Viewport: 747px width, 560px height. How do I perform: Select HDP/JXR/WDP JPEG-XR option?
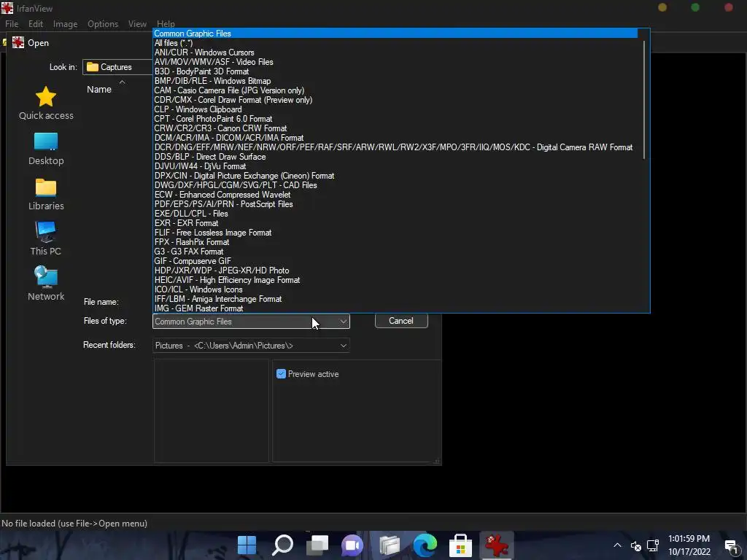pyautogui.click(x=395, y=271)
